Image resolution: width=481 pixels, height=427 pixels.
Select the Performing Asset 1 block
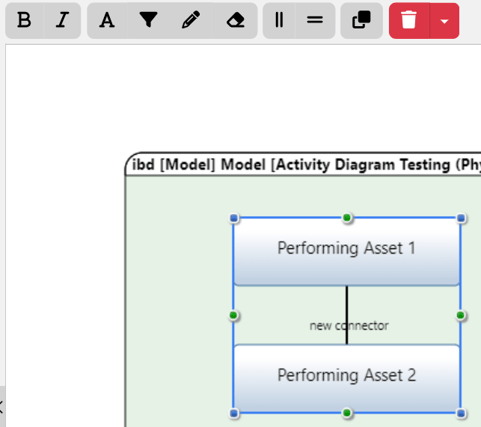click(x=347, y=252)
